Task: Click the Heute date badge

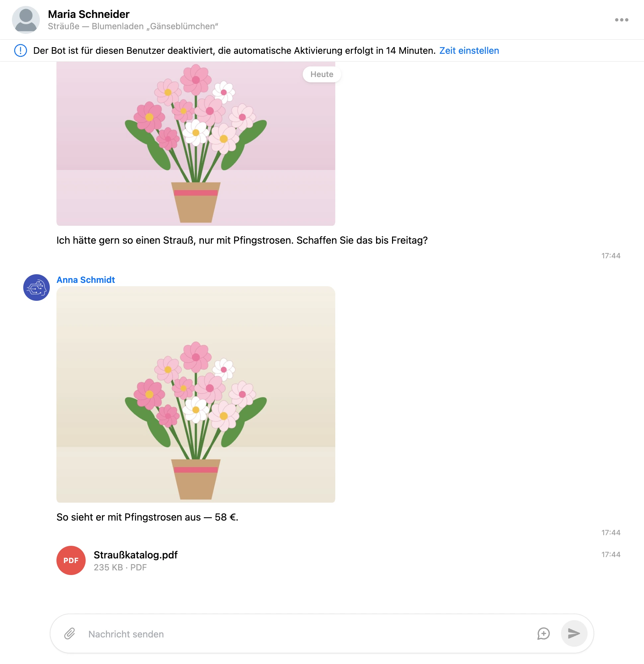Action: tap(322, 74)
